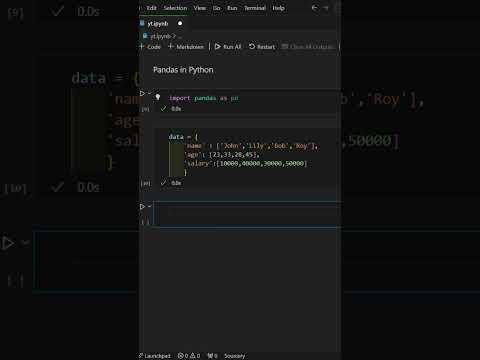Open the Edit menu

click(x=151, y=8)
